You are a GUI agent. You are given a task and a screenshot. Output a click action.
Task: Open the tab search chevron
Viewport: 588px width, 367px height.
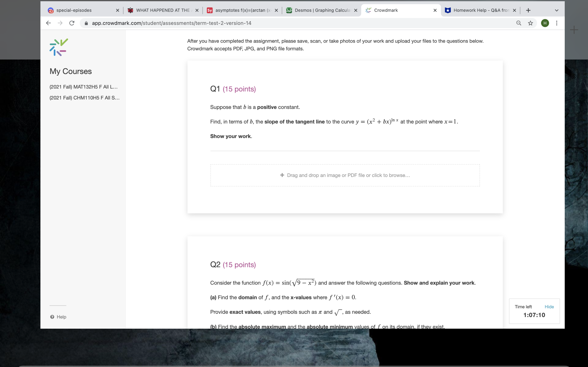pyautogui.click(x=556, y=10)
